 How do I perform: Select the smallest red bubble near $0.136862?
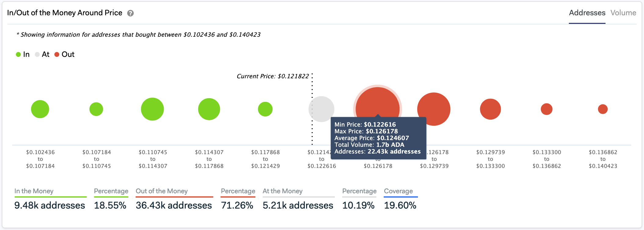(603, 109)
